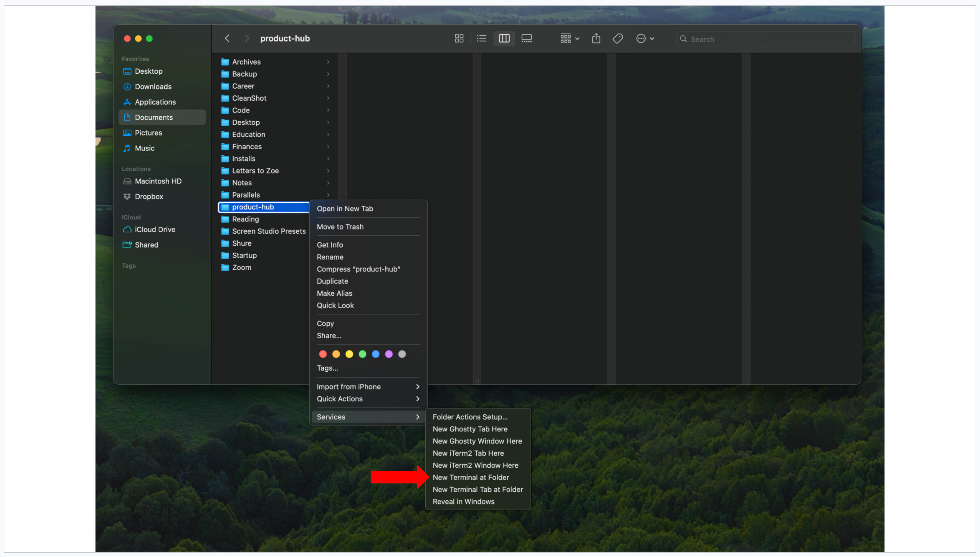Open the Action ellipsis dropdown menu
The width and height of the screenshot is (980, 557).
click(645, 39)
